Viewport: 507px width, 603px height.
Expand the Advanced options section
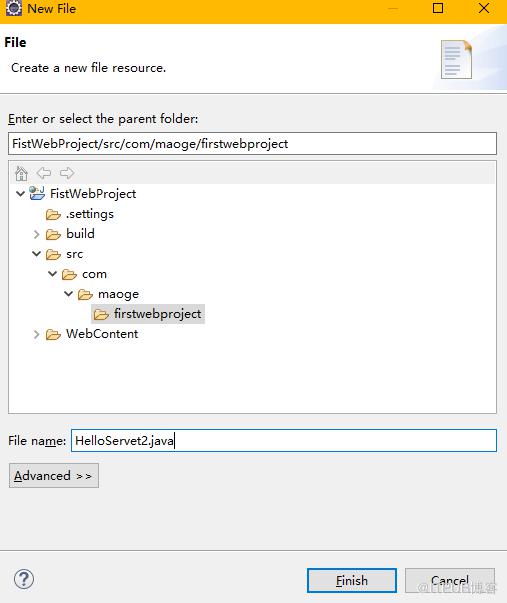click(x=54, y=476)
